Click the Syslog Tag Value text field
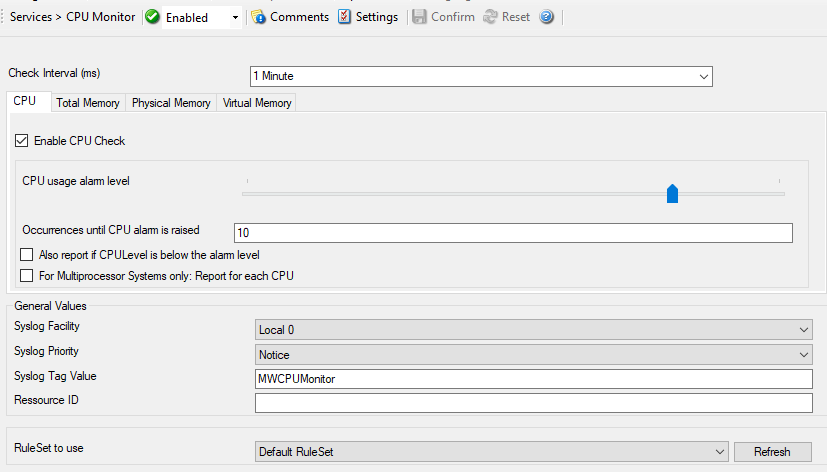The image size is (827, 472). 534,379
